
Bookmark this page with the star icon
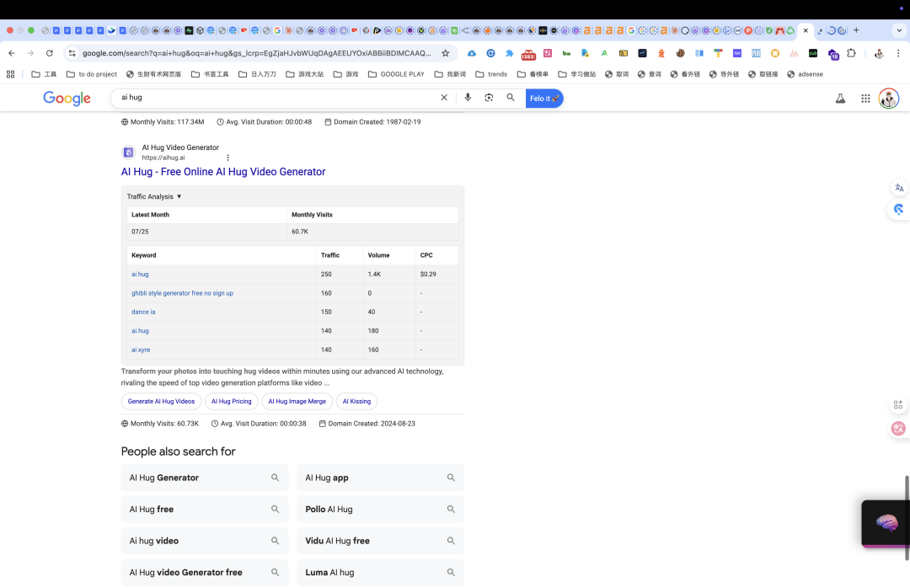(445, 53)
